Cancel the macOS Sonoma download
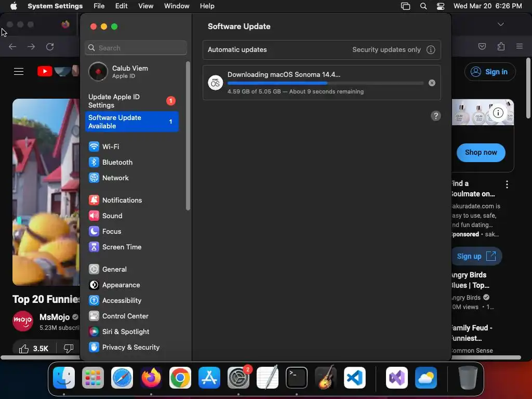The height and width of the screenshot is (399, 532). tap(432, 83)
